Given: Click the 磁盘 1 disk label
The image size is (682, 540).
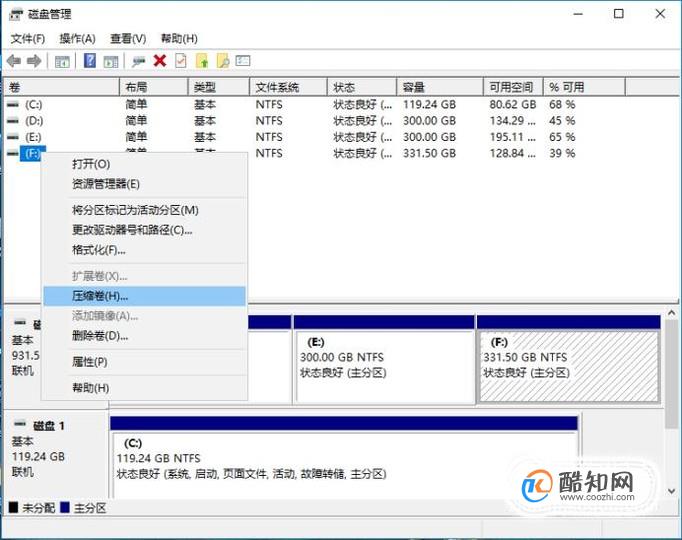Looking at the screenshot, I should [49, 426].
